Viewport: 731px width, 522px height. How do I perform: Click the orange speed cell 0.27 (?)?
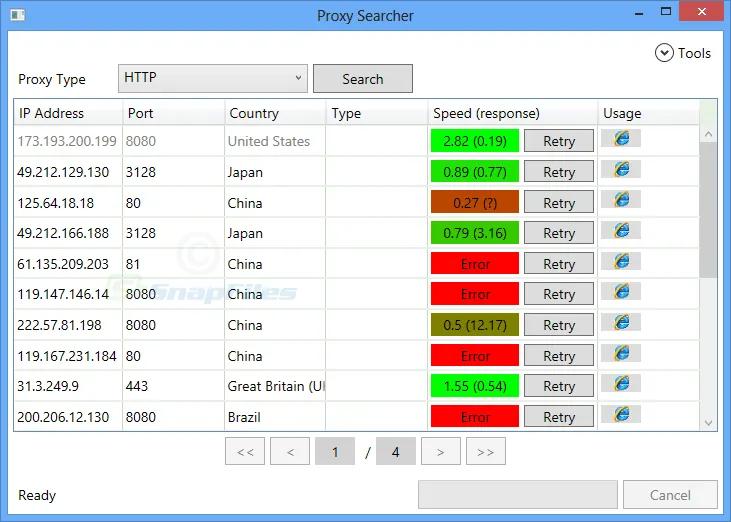(475, 202)
